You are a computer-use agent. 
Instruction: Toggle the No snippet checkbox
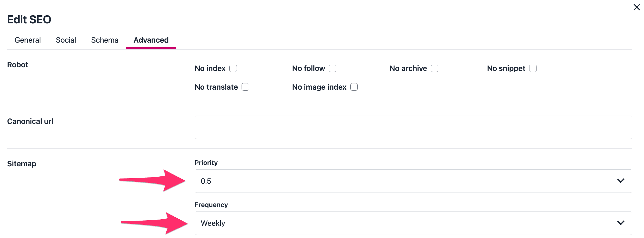click(533, 68)
